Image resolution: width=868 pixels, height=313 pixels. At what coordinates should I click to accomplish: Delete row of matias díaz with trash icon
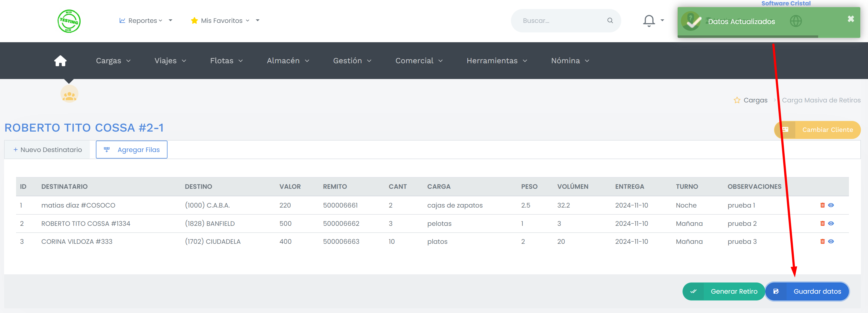pyautogui.click(x=822, y=205)
